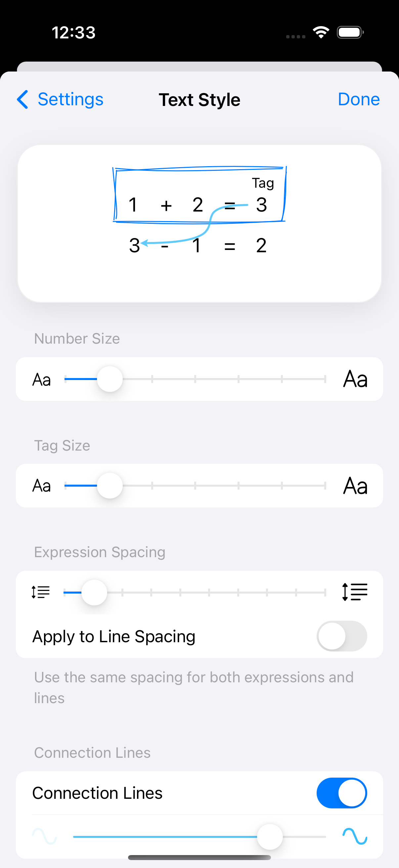Click the Tag Size slider track
Image resolution: width=399 pixels, height=868 pixels.
click(x=215, y=486)
